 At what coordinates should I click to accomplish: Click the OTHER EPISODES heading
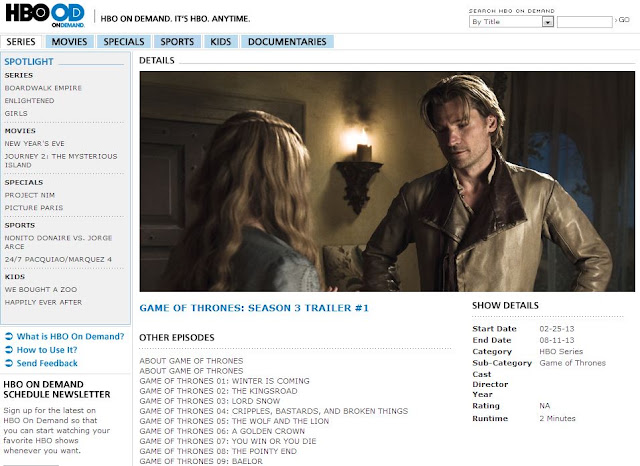point(177,338)
